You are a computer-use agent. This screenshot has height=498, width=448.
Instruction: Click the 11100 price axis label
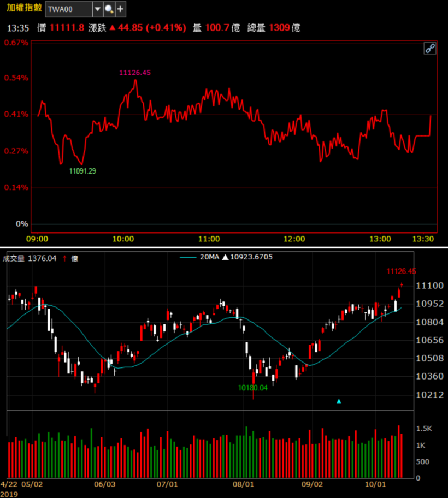430,286
